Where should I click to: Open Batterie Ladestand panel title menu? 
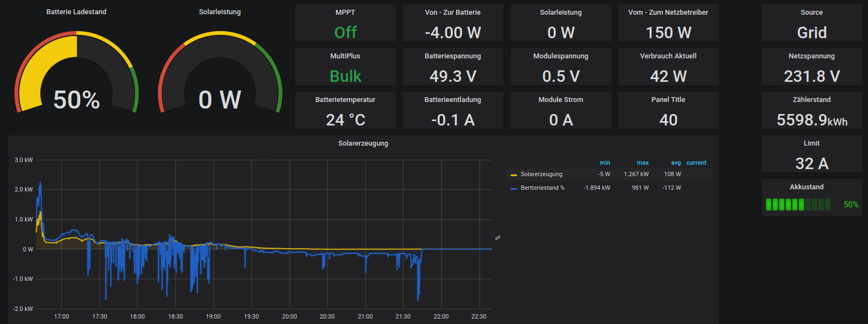pos(76,12)
